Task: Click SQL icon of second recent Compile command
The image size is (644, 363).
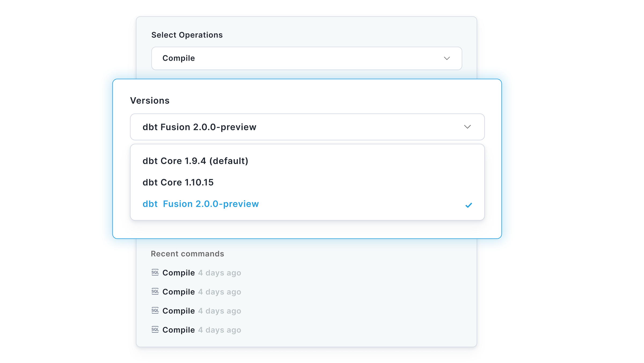Action: coord(155,292)
